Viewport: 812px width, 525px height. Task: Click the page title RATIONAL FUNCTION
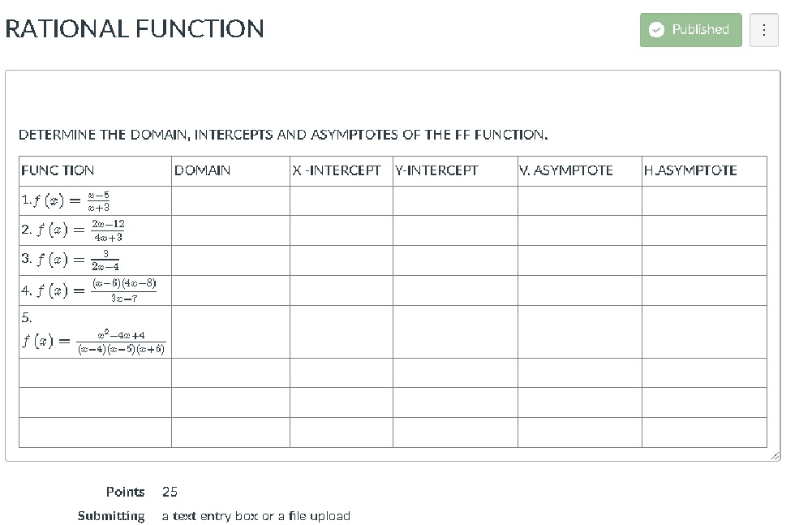(x=135, y=29)
